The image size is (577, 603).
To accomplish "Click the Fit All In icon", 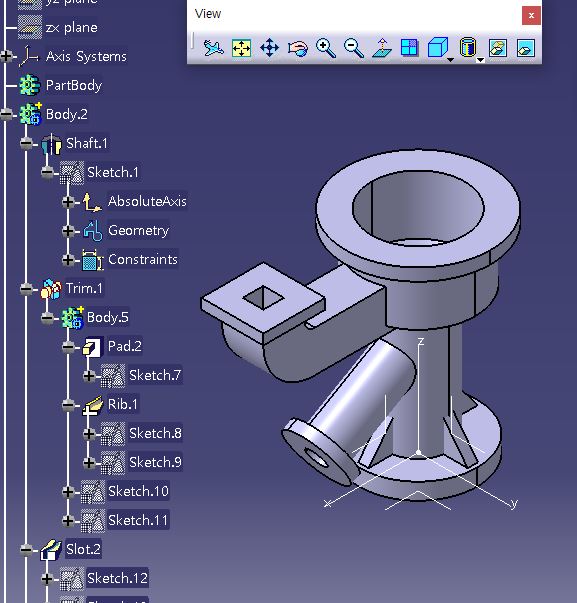I will click(241, 48).
